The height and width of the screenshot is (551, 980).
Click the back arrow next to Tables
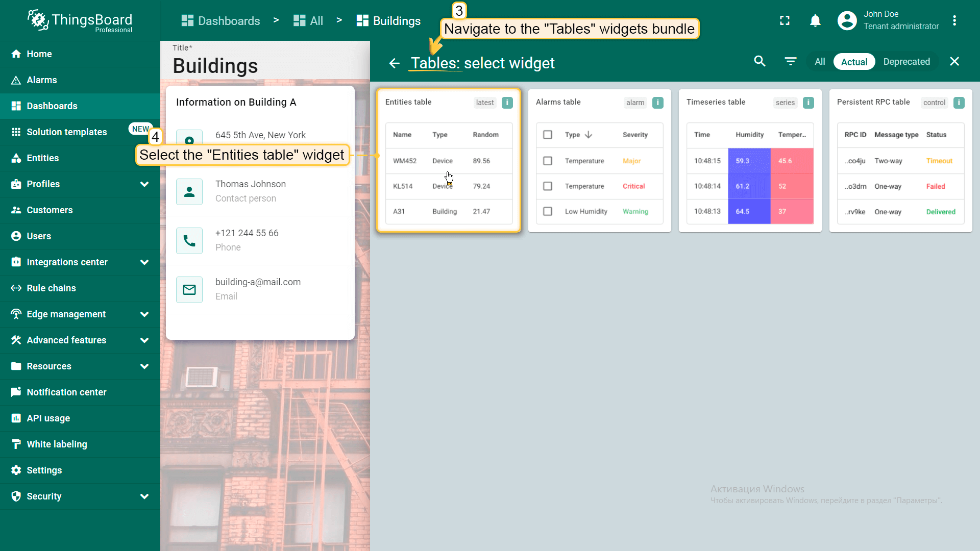[394, 63]
